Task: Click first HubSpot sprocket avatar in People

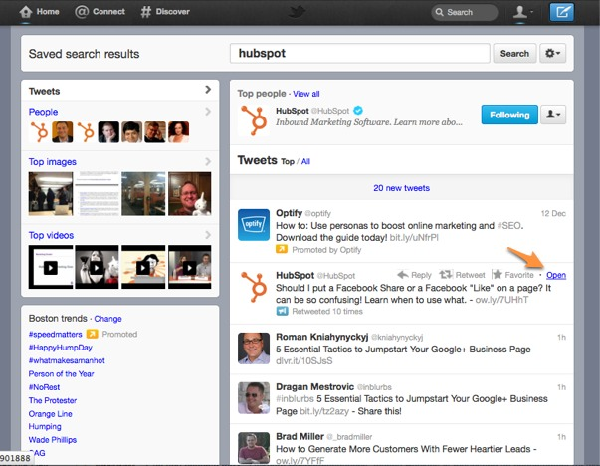Action: tap(39, 132)
